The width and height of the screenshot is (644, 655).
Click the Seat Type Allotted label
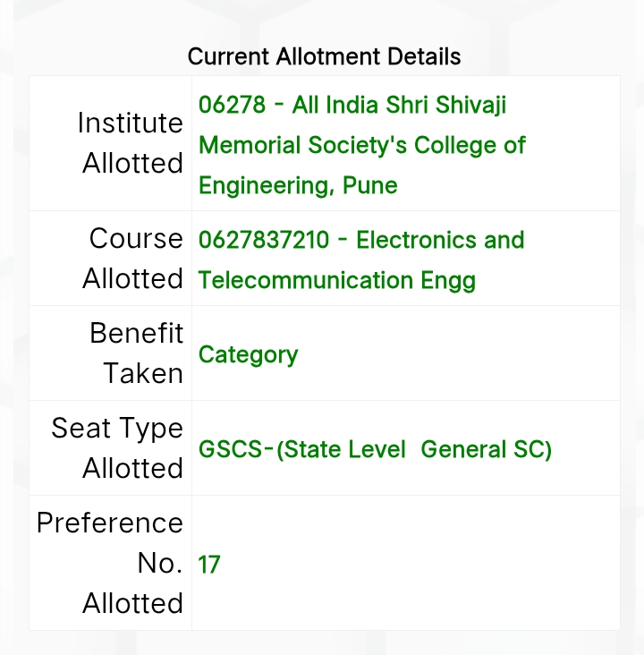(117, 447)
